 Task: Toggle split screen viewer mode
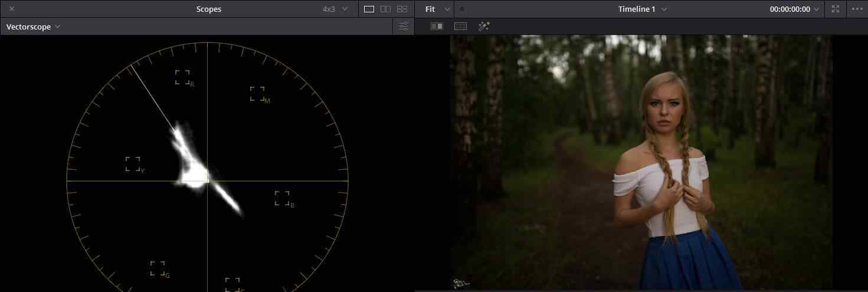(460, 26)
